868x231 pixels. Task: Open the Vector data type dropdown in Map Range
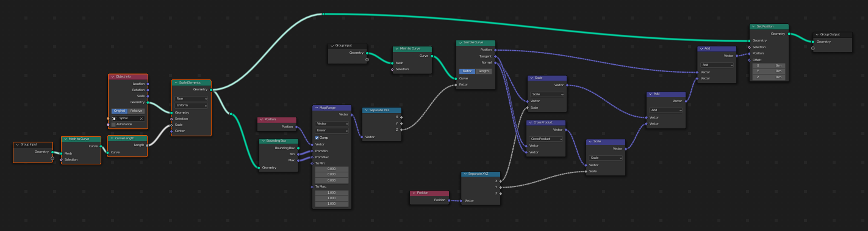[x=332, y=123]
